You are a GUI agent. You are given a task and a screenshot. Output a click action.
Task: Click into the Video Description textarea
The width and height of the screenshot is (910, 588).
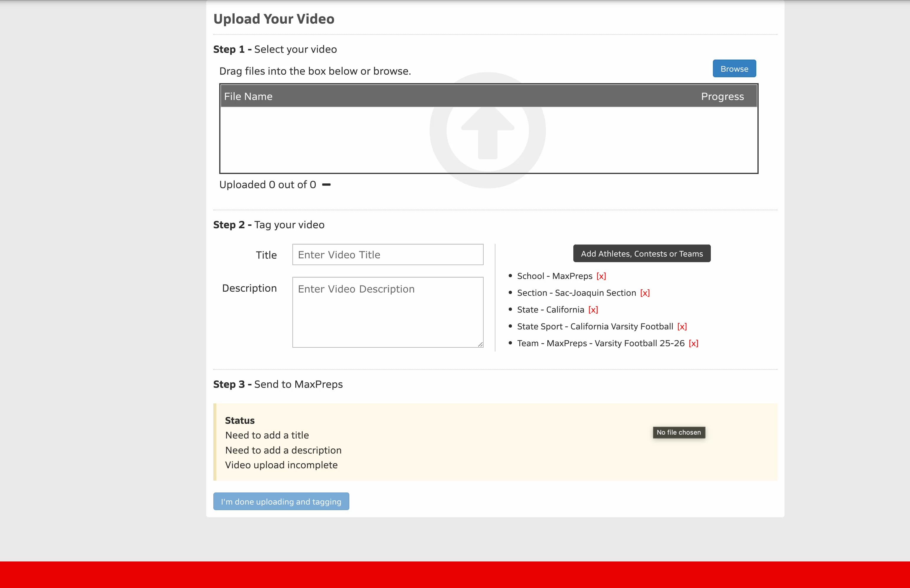[x=387, y=312]
